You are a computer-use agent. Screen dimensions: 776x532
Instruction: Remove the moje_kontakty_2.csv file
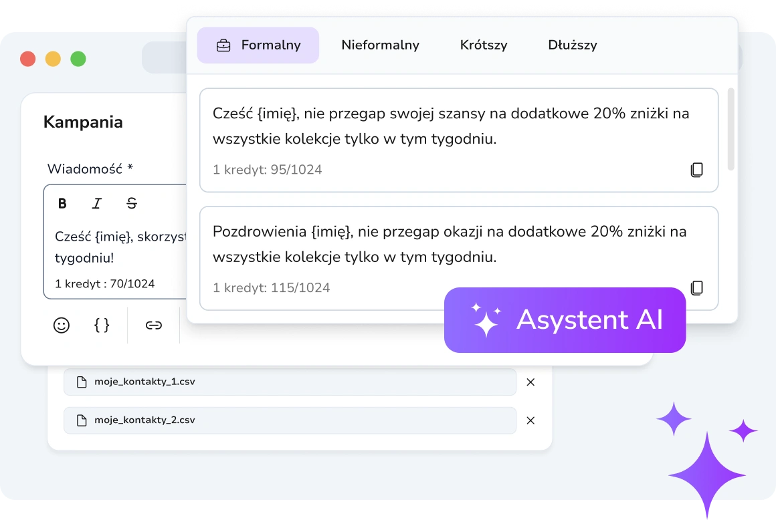pyautogui.click(x=530, y=420)
